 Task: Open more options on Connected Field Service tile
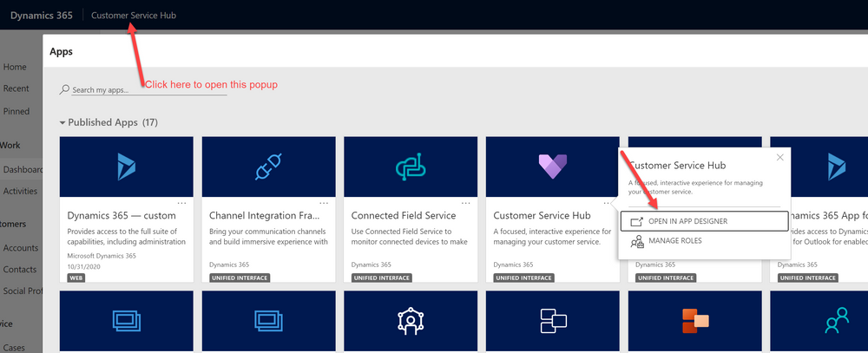coord(466,203)
